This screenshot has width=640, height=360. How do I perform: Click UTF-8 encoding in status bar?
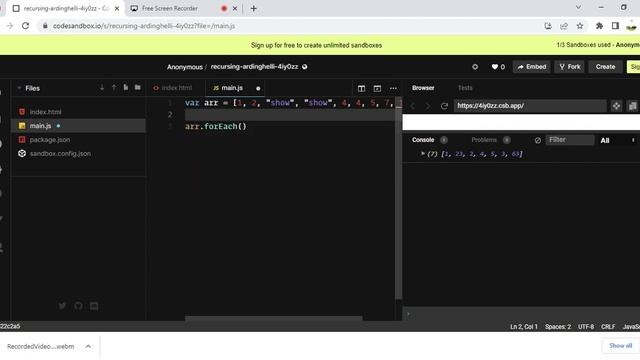pos(586,327)
